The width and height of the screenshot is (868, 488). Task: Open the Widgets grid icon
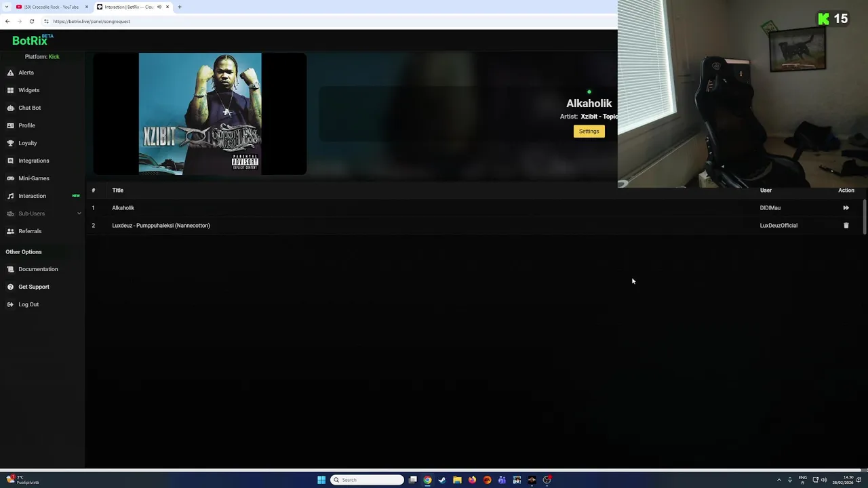coord(10,90)
